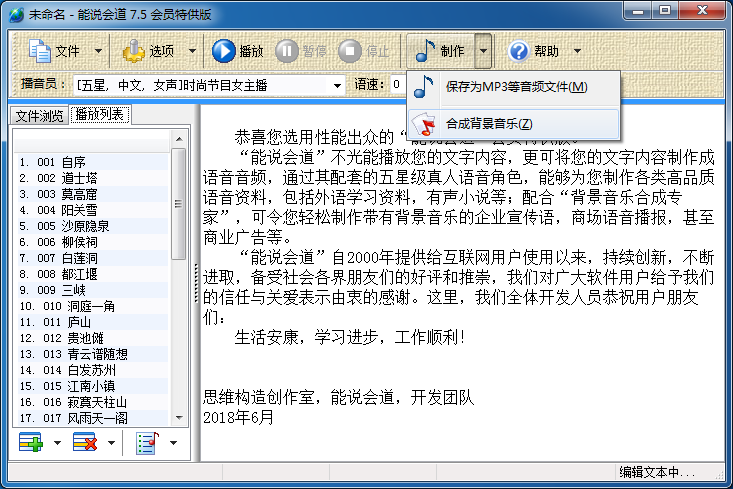Switch to the 文件浏览 tab
733x489 pixels.
tap(39, 115)
